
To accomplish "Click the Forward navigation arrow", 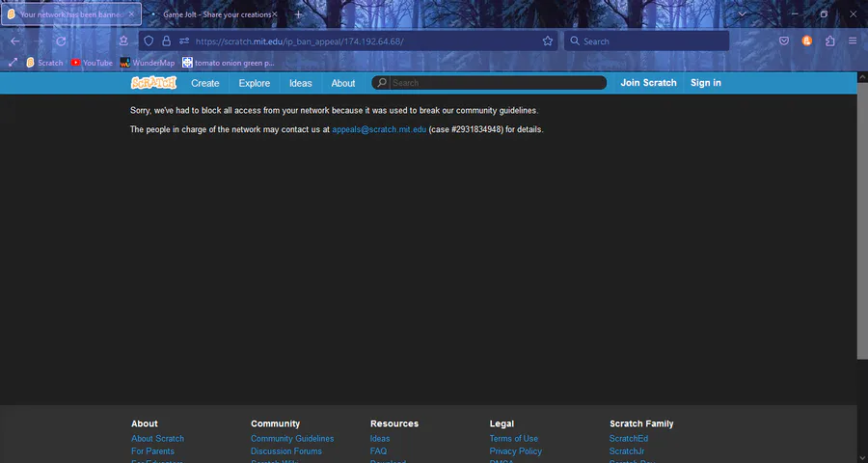I will 38,41.
